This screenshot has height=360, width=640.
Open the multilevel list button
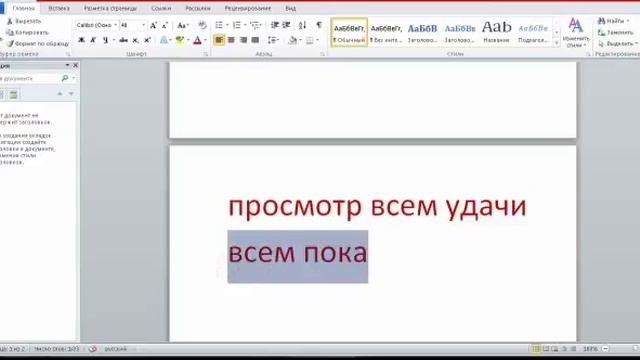pos(256,25)
